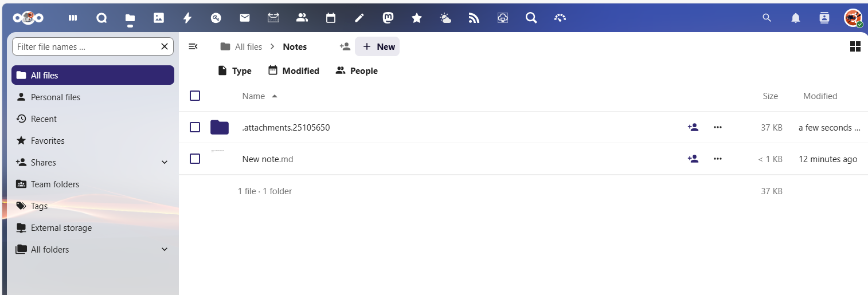Click the Filter file names field
The image size is (868, 295).
point(86,47)
